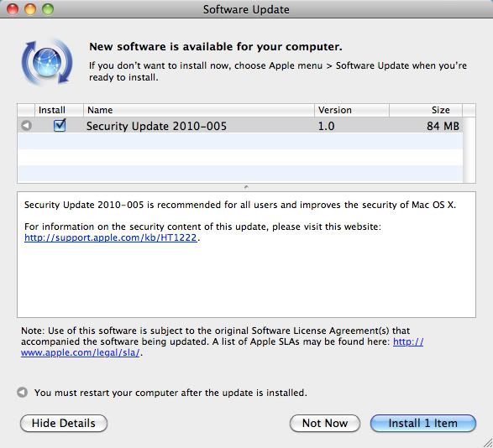This screenshot has height=448, width=493.
Task: Click the Software Update globe icon
Action: click(47, 62)
